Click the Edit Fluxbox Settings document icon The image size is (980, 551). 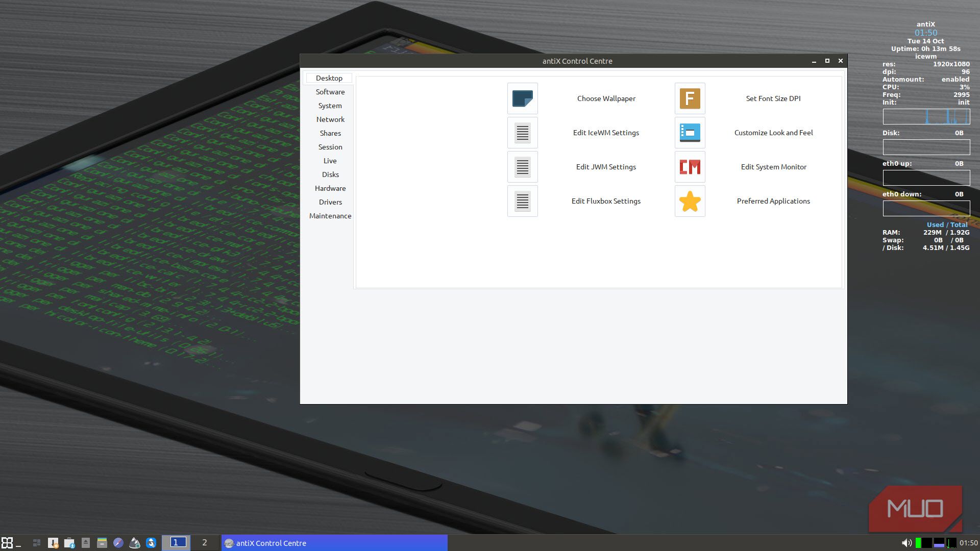click(x=522, y=201)
